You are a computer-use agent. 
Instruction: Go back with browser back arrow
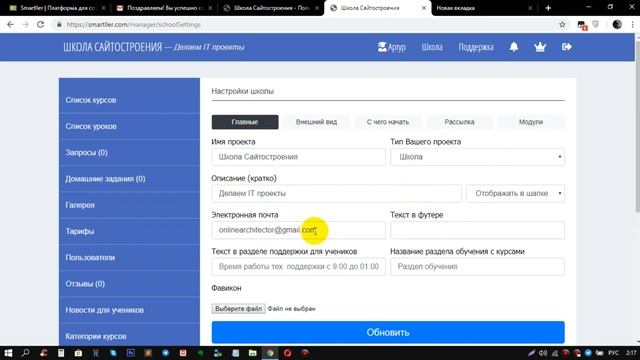pyautogui.click(x=10, y=24)
